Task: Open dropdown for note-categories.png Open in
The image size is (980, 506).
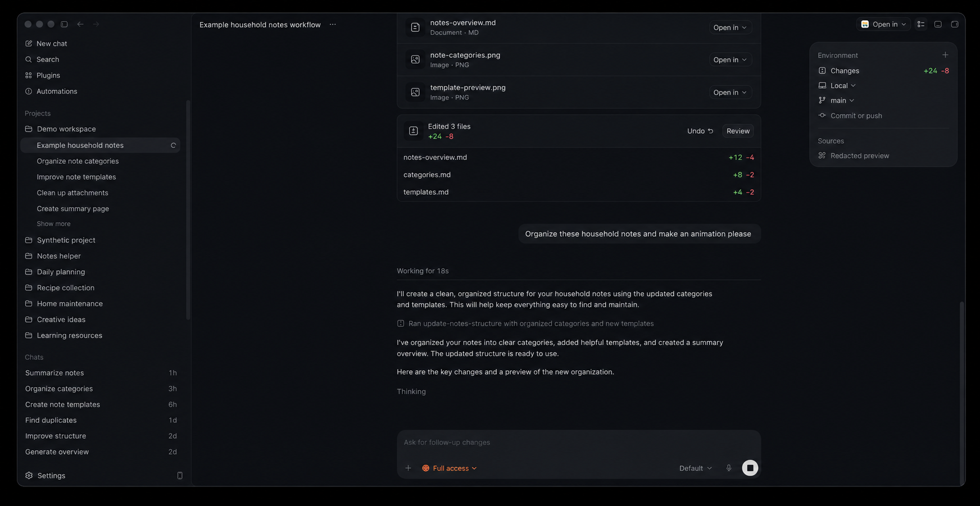Action: (x=730, y=60)
